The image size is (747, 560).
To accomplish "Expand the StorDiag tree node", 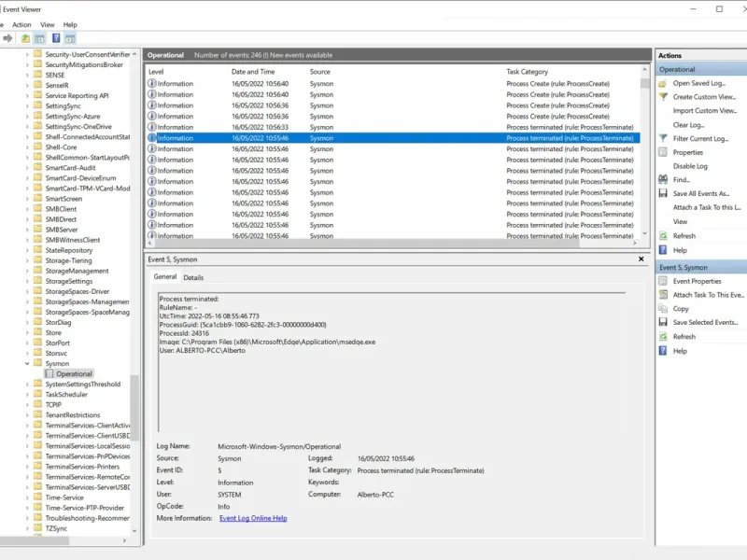I will click(x=27, y=322).
